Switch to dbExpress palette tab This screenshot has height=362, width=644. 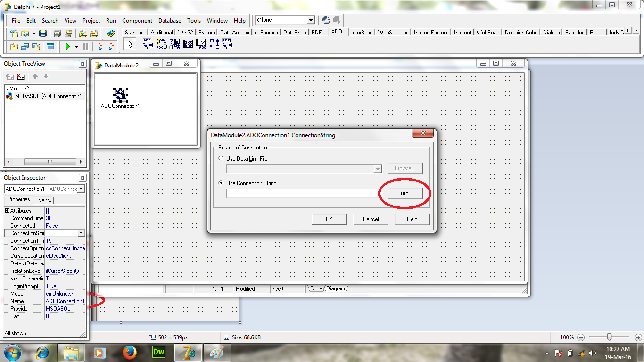266,33
